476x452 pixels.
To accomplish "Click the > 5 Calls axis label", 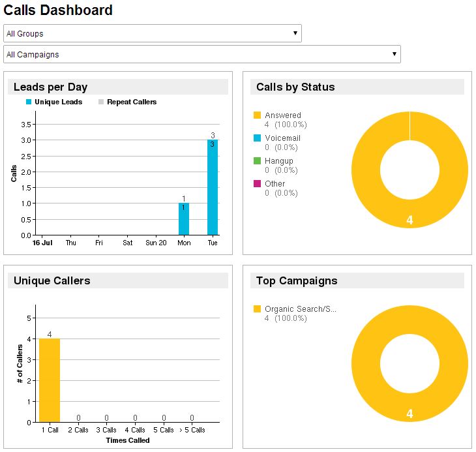I will coord(192,430).
